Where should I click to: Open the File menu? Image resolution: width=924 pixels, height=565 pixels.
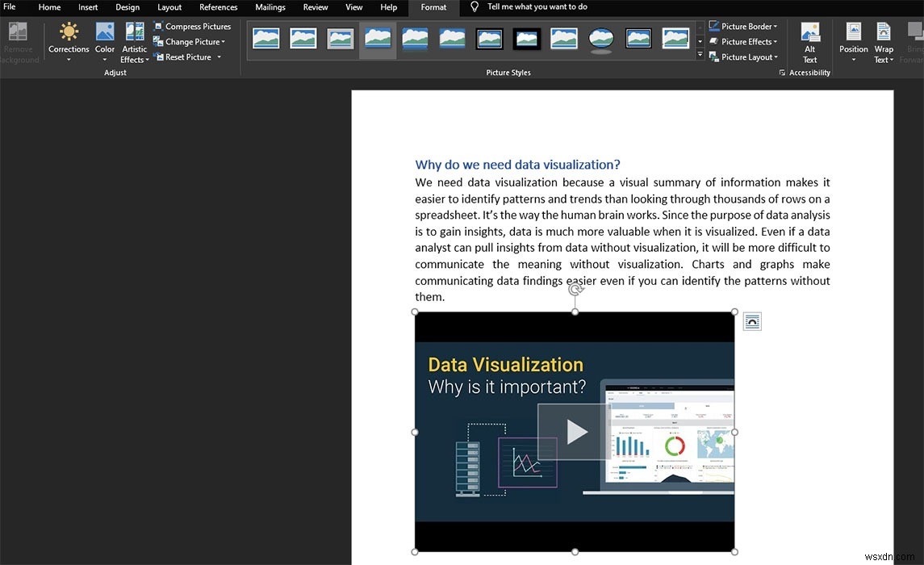10,7
